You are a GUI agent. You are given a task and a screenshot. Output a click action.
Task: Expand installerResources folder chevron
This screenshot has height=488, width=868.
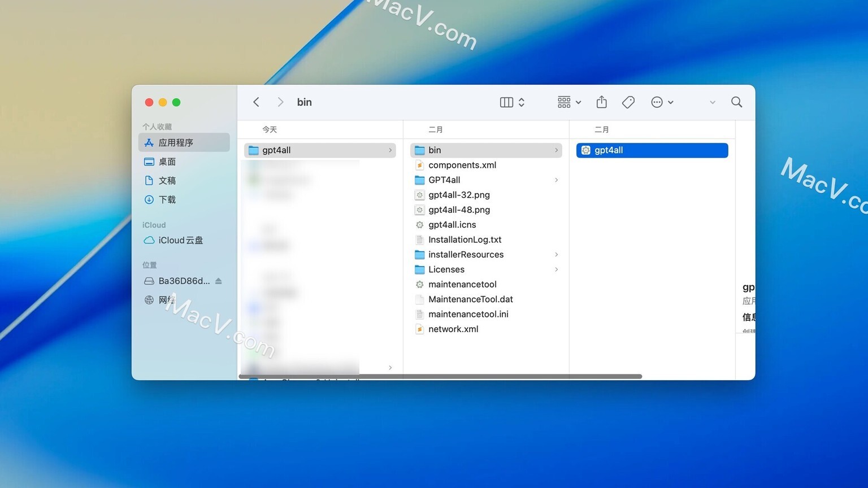[x=556, y=255]
